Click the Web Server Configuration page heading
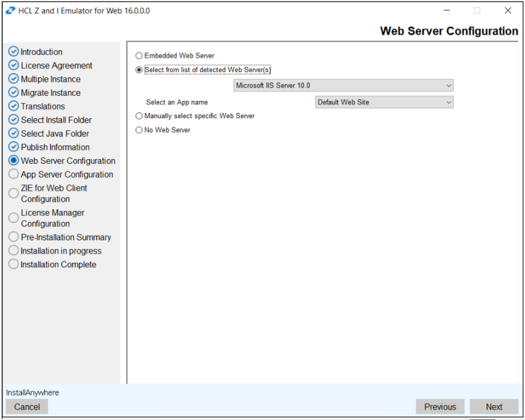 (449, 31)
